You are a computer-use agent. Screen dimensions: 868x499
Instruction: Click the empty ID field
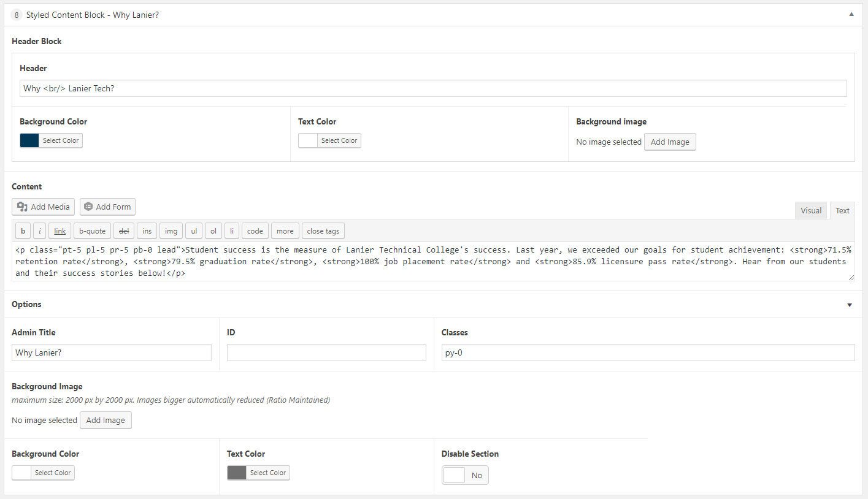(326, 352)
